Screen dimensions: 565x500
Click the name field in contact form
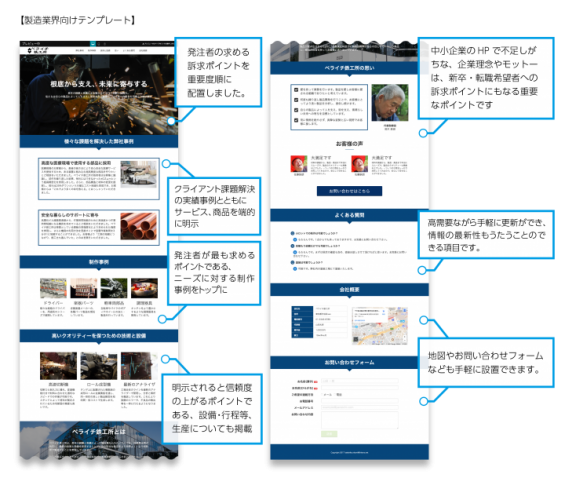pos(360,381)
